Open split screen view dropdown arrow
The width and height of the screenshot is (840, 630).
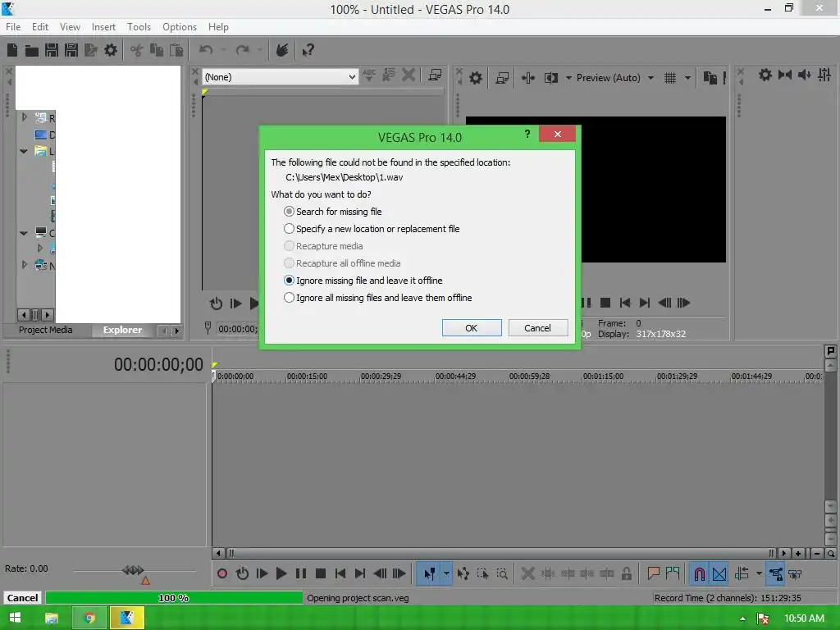point(568,78)
